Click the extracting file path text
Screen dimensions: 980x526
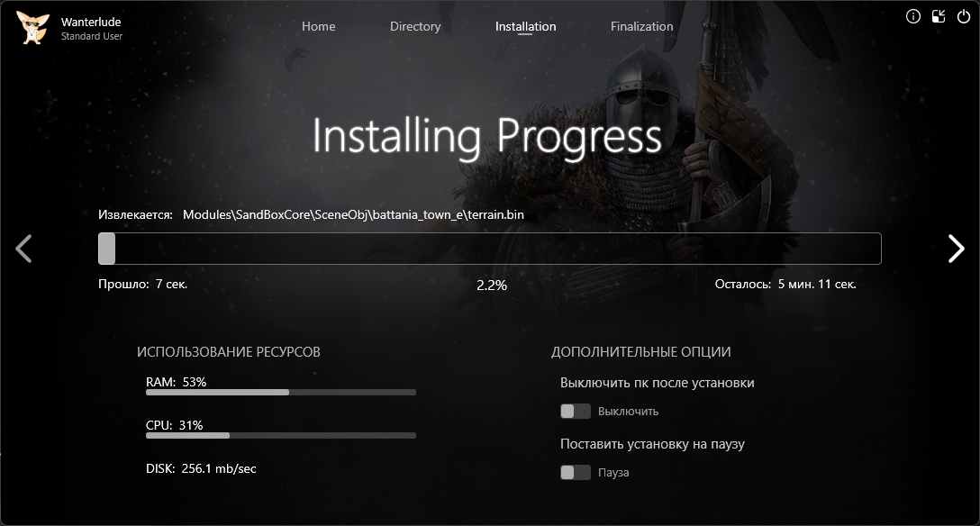tap(353, 215)
